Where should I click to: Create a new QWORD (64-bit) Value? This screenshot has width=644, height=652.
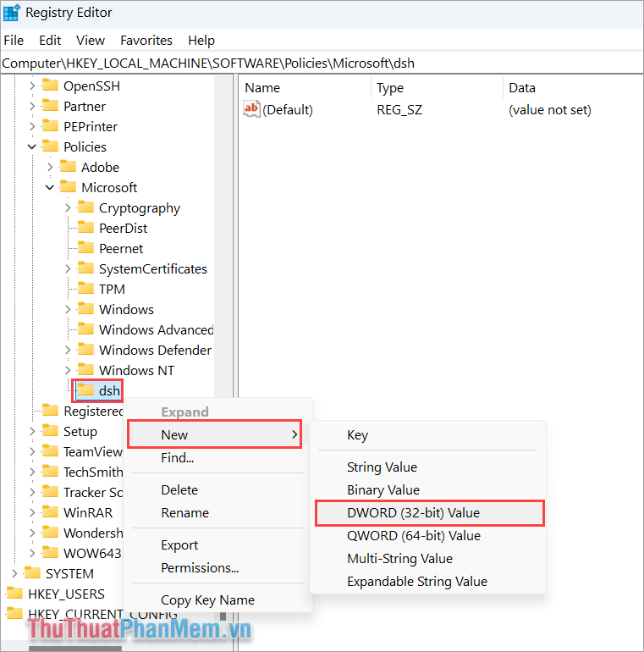pos(428,535)
